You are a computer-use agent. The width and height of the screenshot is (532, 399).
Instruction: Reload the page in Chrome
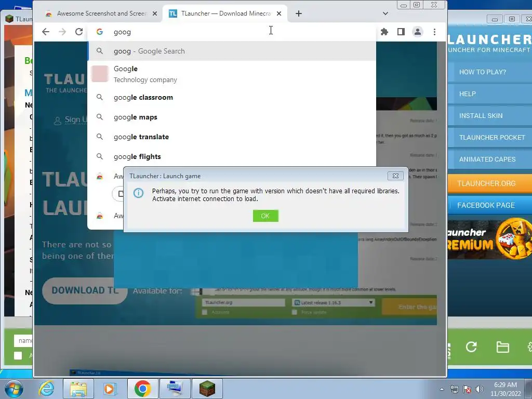(x=79, y=32)
